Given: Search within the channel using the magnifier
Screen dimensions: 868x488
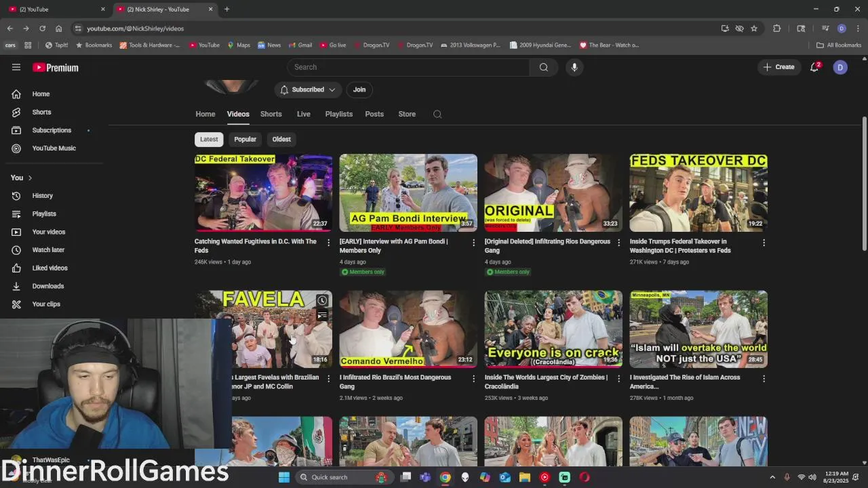Looking at the screenshot, I should (437, 114).
